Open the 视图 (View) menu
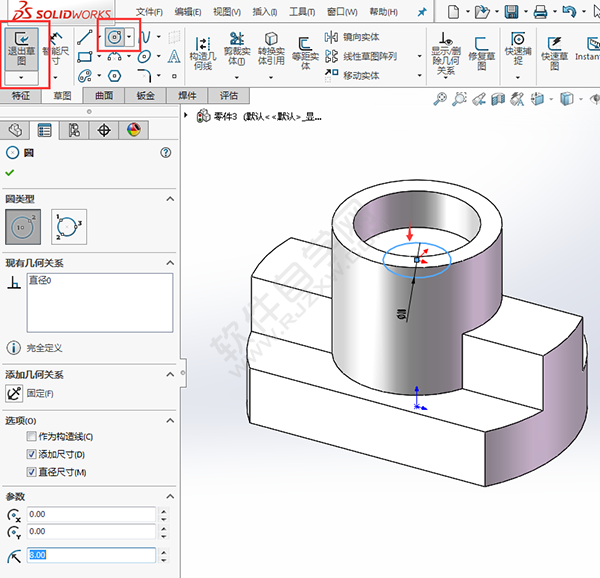The image size is (600, 578). (227, 12)
